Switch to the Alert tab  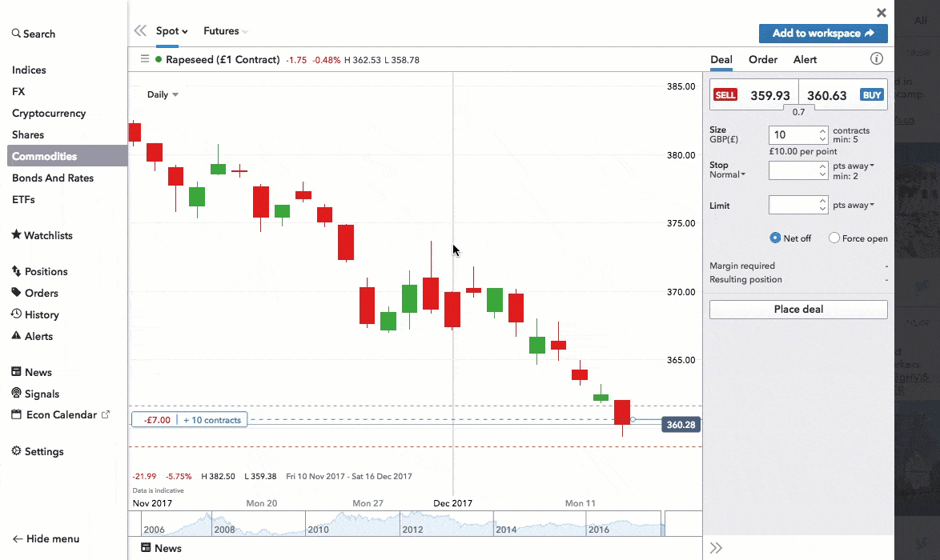[x=805, y=59]
